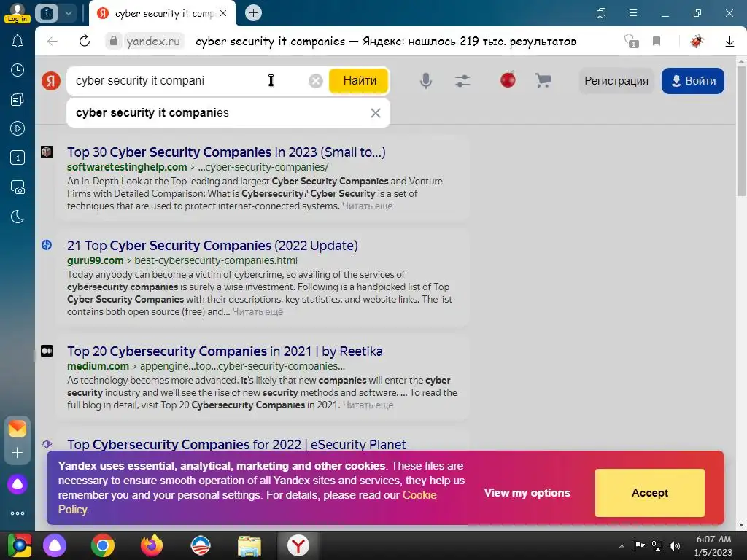Add new sidebar app with plus
The height and width of the screenshot is (560, 747).
coord(18,452)
